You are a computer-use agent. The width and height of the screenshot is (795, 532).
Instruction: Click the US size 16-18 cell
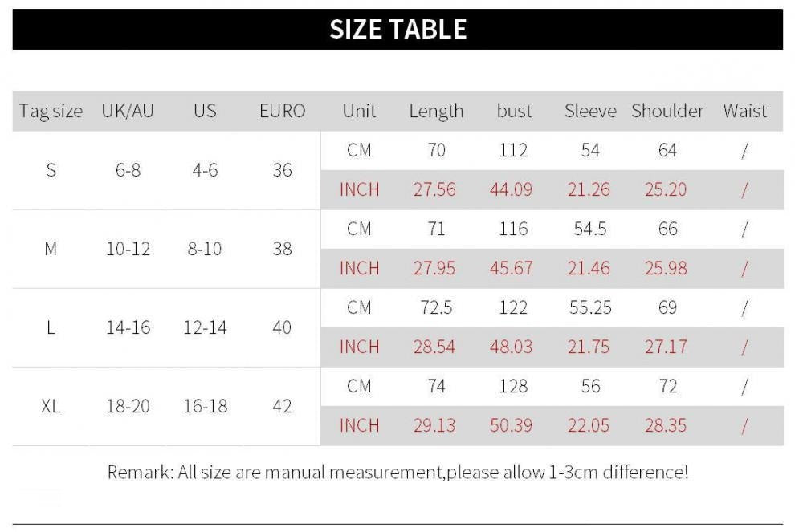tap(205, 406)
